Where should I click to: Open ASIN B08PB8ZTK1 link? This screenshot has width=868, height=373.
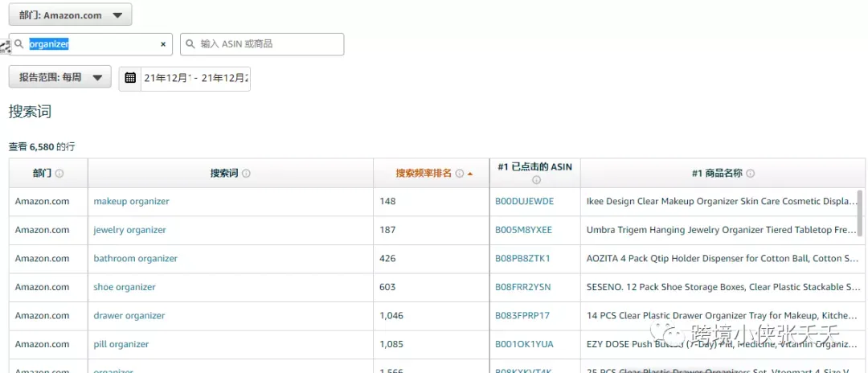pyautogui.click(x=522, y=258)
